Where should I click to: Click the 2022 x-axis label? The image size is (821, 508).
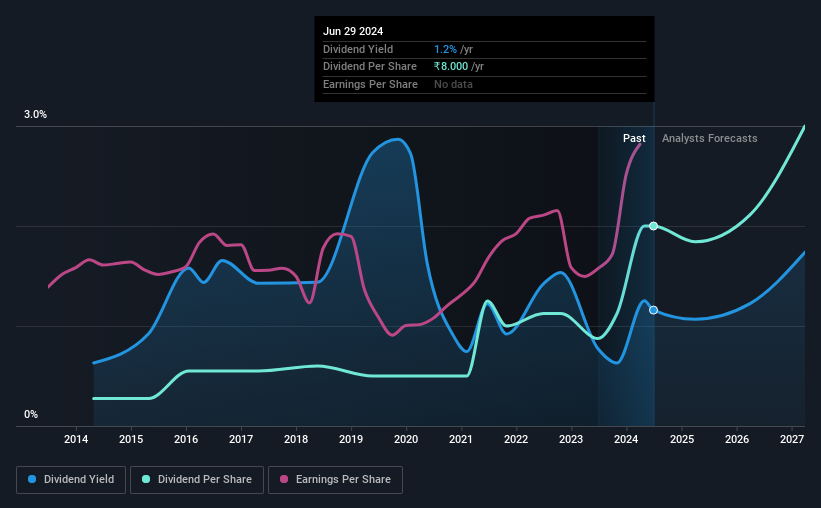coord(516,439)
